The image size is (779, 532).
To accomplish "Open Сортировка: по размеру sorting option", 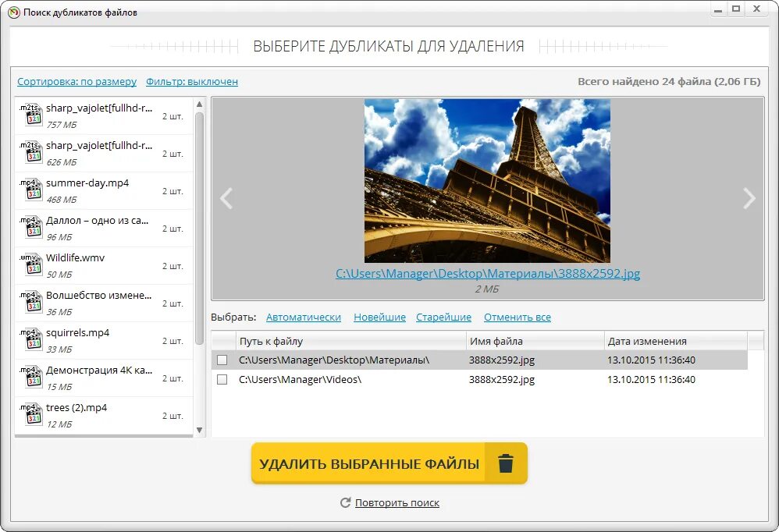I will 77,81.
